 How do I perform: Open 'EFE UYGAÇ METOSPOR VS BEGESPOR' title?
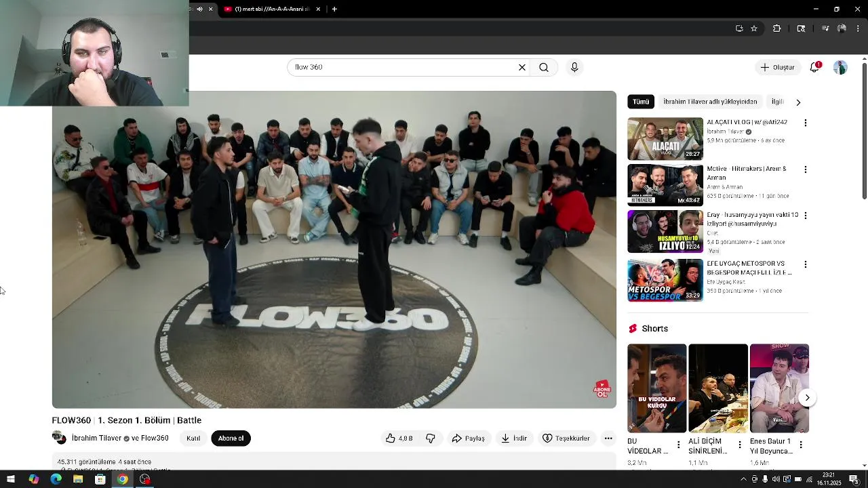point(749,268)
